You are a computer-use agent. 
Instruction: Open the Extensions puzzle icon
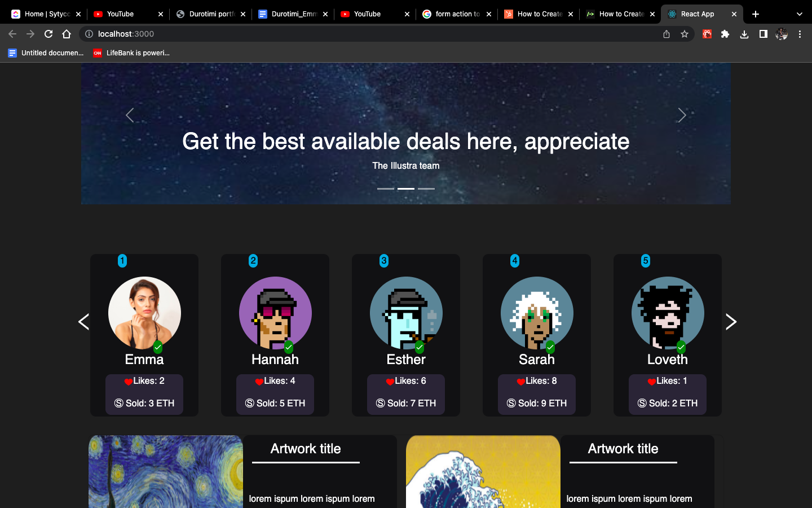725,34
